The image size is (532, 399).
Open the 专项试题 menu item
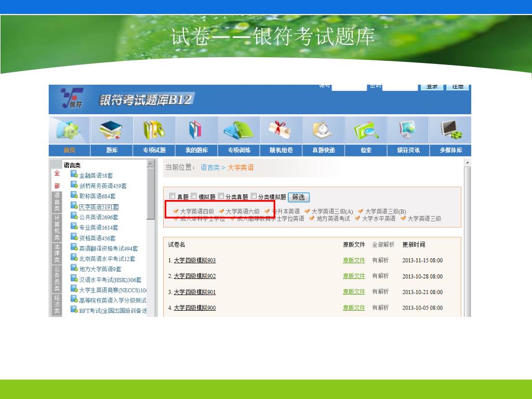pyautogui.click(x=154, y=150)
